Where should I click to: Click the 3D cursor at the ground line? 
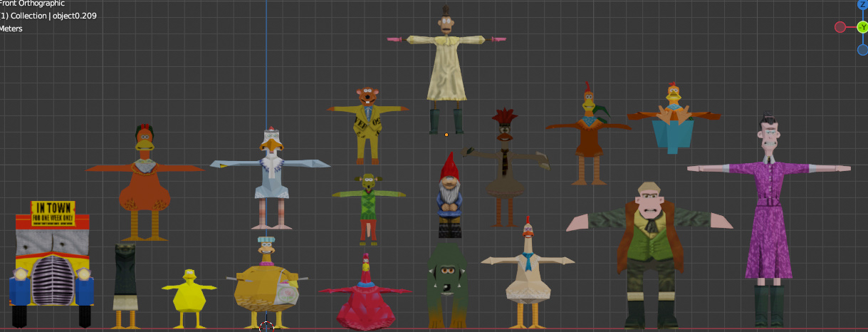pyautogui.click(x=266, y=327)
